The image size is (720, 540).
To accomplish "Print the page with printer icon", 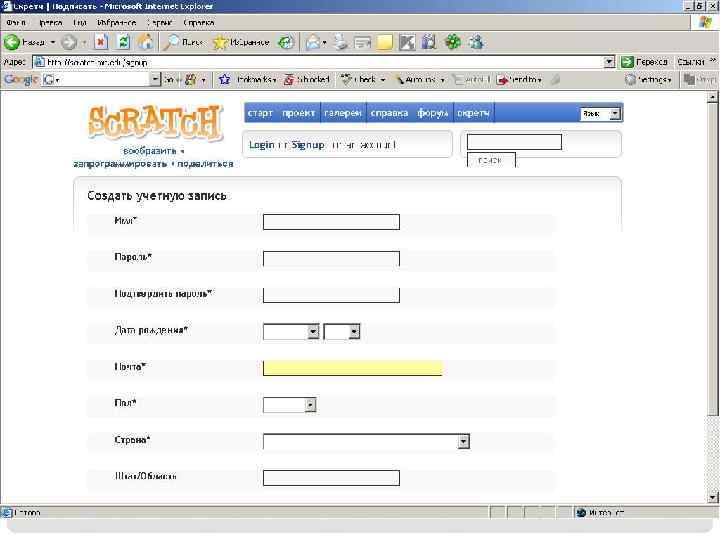I will 341,42.
